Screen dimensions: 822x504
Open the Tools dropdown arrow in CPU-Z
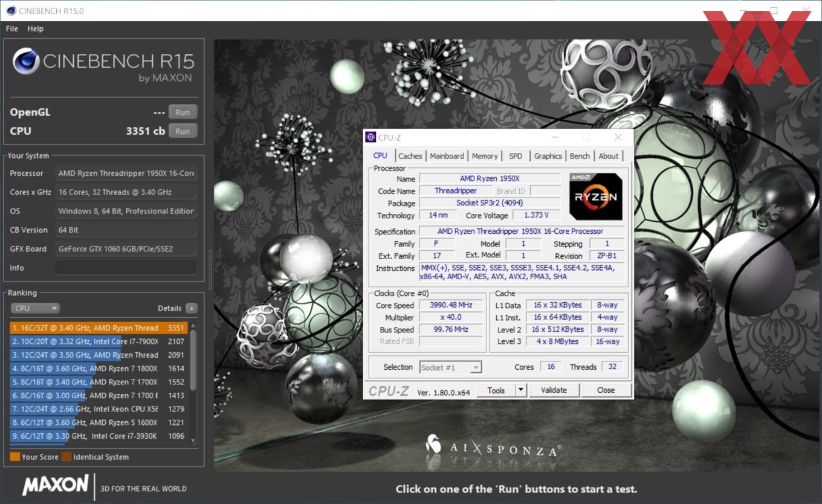pyautogui.click(x=521, y=390)
